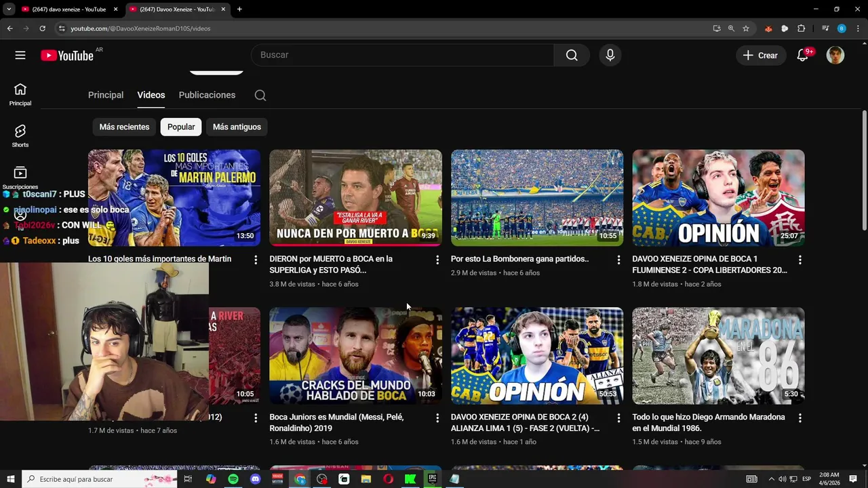
Task: Go to the YouTube home logo
Action: pyautogui.click(x=67, y=56)
